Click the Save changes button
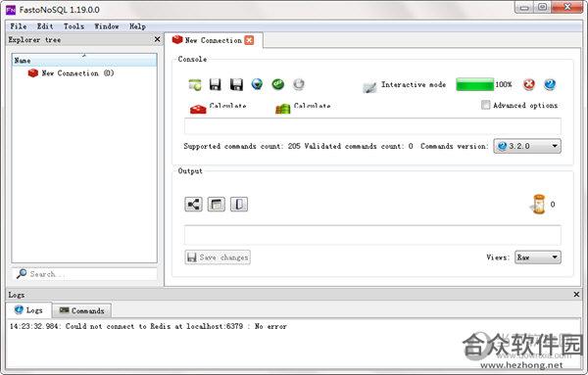 (218, 258)
